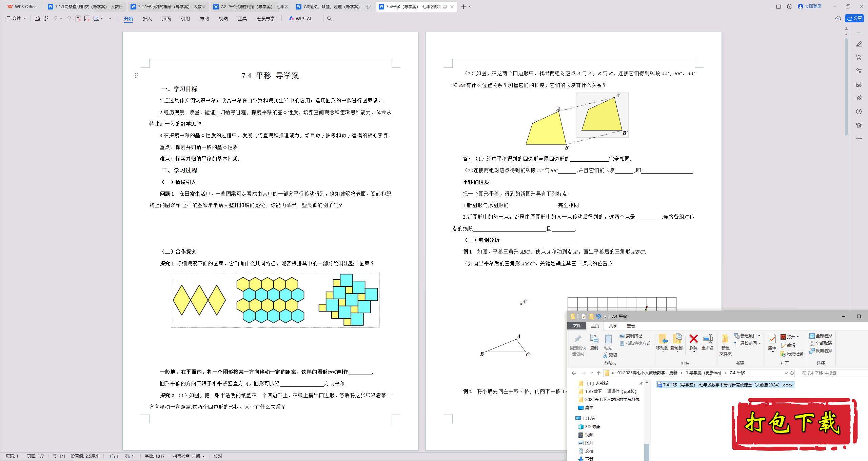Open the 打开 dropdown in Explorer ribbon
The width and height of the screenshot is (868, 461).
[790, 337]
